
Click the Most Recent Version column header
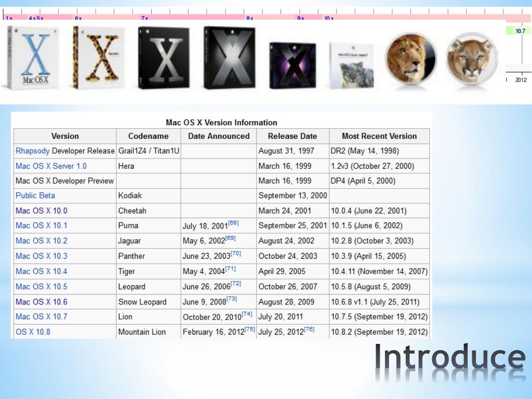tap(379, 136)
